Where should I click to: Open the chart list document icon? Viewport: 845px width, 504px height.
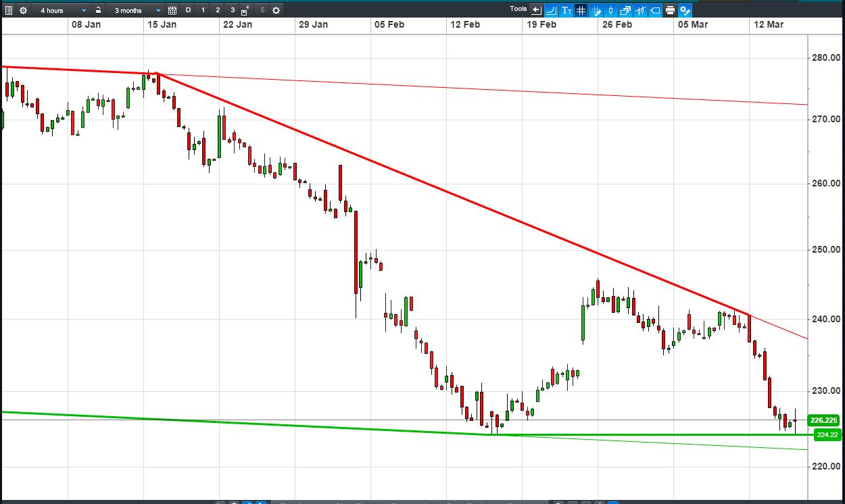coord(9,10)
